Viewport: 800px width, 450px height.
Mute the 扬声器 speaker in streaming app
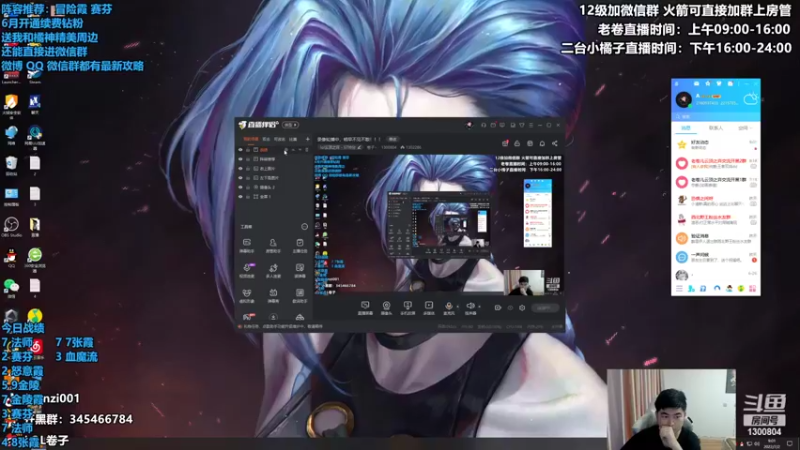470,308
